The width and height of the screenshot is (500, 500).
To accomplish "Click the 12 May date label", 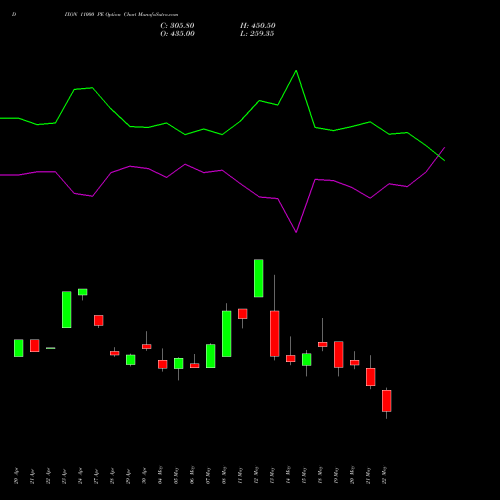I will (x=256, y=475).
